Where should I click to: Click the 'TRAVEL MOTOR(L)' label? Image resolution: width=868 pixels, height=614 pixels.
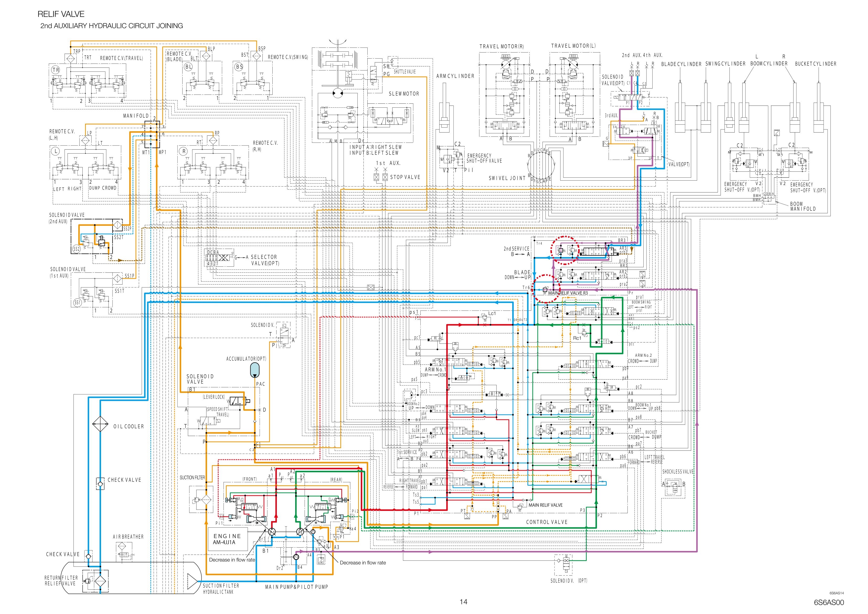tap(573, 46)
